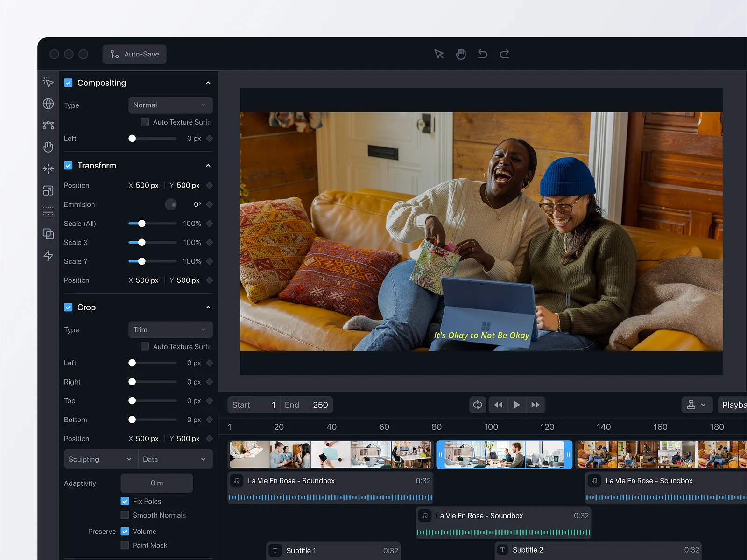
Task: Click the undo arrow icon
Action: [482, 54]
